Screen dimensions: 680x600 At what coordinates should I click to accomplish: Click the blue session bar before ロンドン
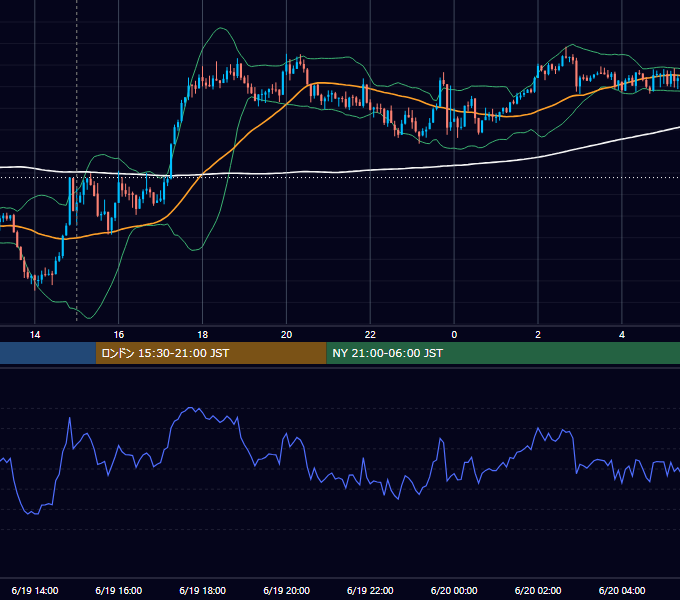click(x=48, y=353)
